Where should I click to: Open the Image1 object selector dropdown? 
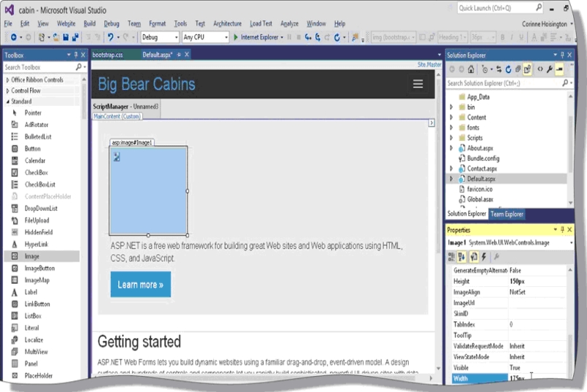click(x=571, y=243)
